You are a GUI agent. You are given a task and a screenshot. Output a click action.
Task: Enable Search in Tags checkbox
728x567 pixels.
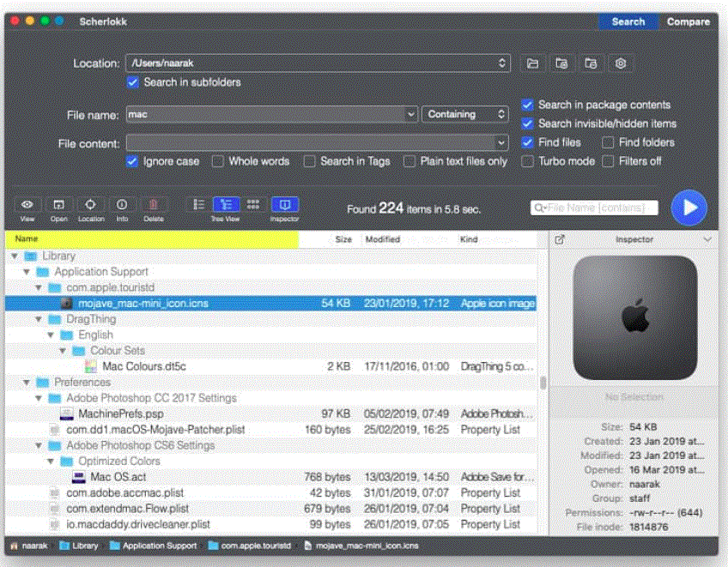point(309,161)
